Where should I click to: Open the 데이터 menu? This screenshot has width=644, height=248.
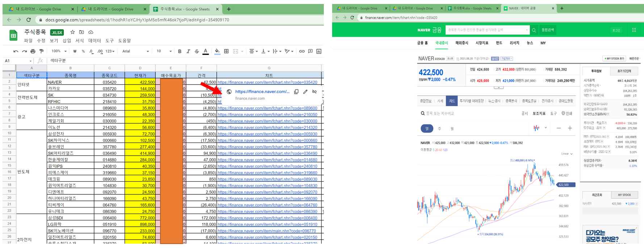click(95, 41)
